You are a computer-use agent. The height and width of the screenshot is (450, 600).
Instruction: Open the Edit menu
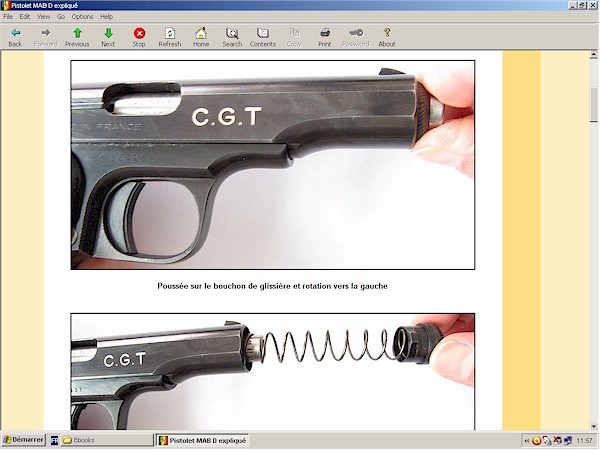click(x=25, y=16)
